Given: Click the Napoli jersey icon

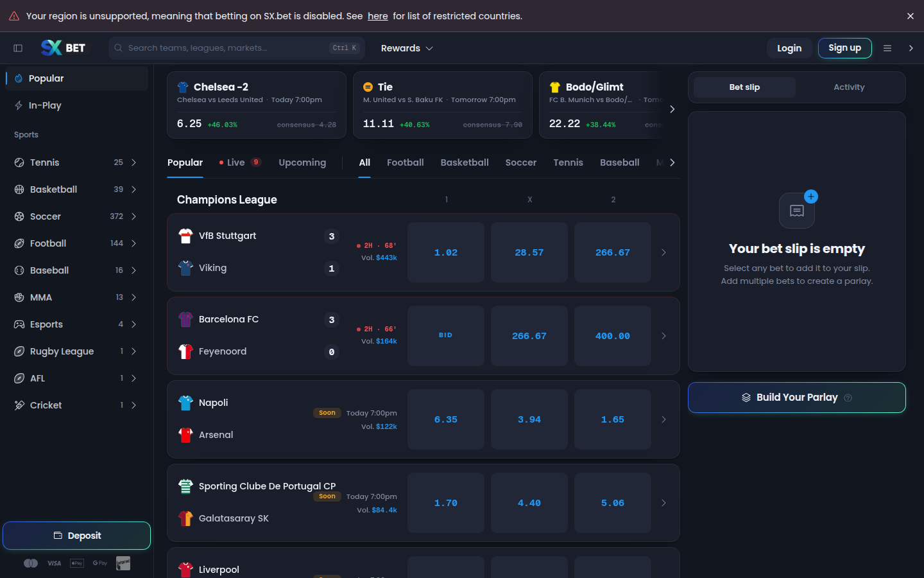Looking at the screenshot, I should coord(185,403).
